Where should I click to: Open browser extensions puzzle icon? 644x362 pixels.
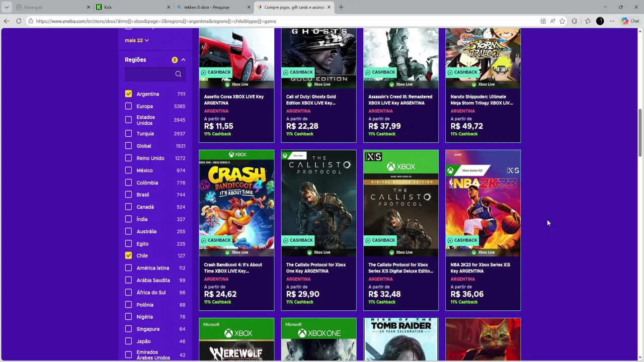[575, 21]
